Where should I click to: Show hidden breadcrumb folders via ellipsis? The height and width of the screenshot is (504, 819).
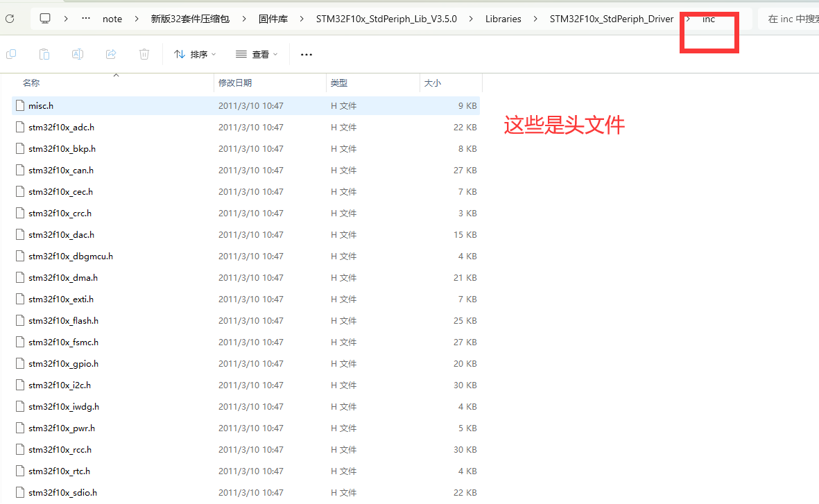[x=86, y=19]
